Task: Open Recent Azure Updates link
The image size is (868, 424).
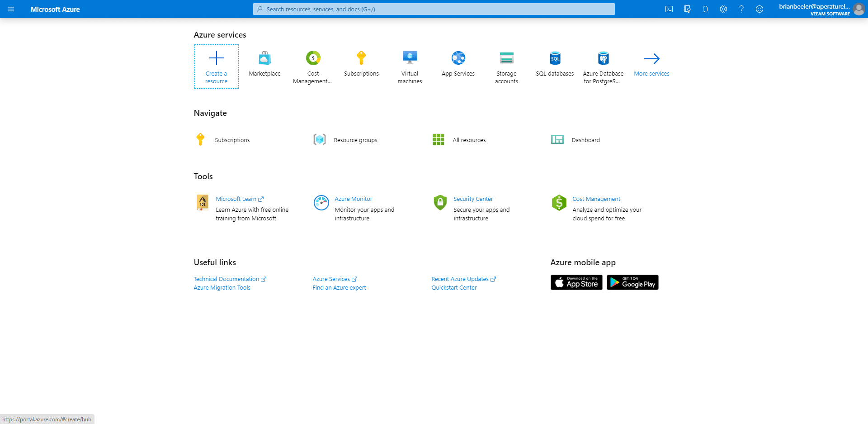Action: [x=464, y=279]
